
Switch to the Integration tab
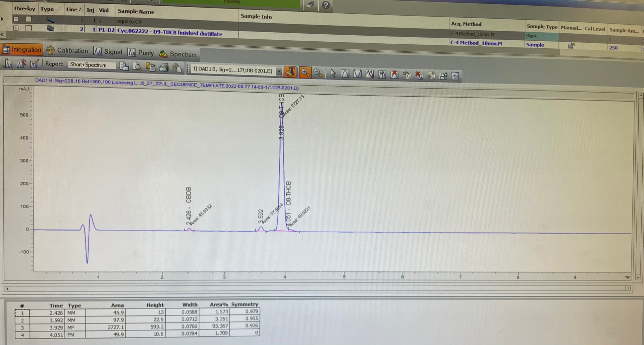click(x=22, y=50)
